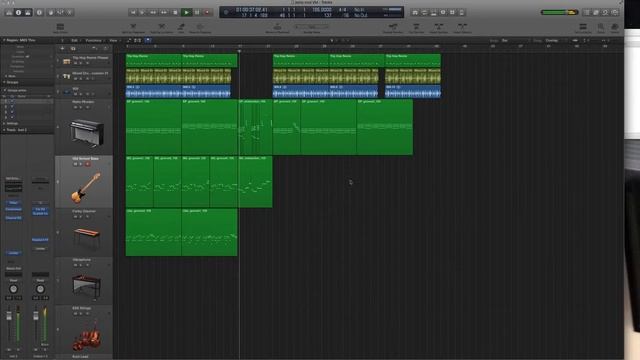
Task: Open the Smart Controls button
Action: coord(51,13)
